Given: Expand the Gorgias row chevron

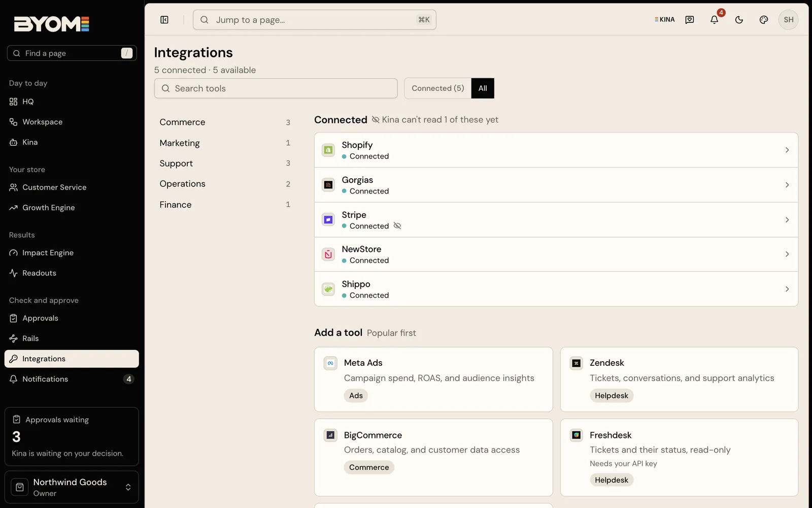Looking at the screenshot, I should click(787, 185).
